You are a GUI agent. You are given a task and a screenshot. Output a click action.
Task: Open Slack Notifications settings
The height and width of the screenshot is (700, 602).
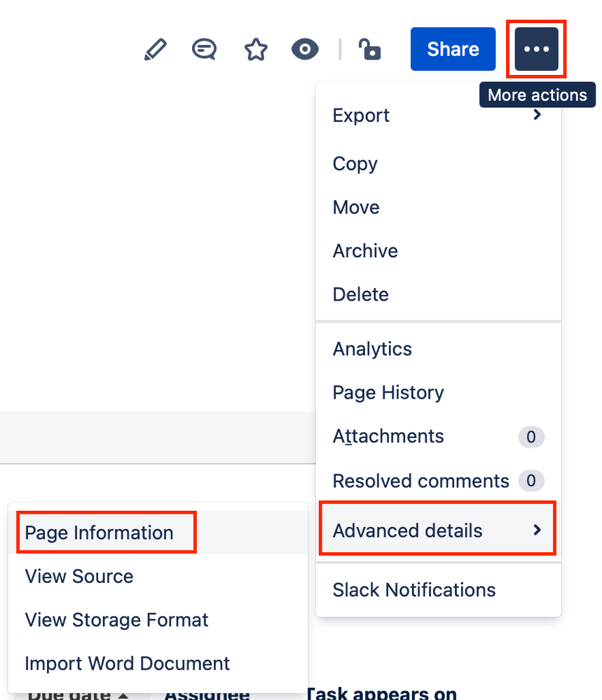[413, 590]
